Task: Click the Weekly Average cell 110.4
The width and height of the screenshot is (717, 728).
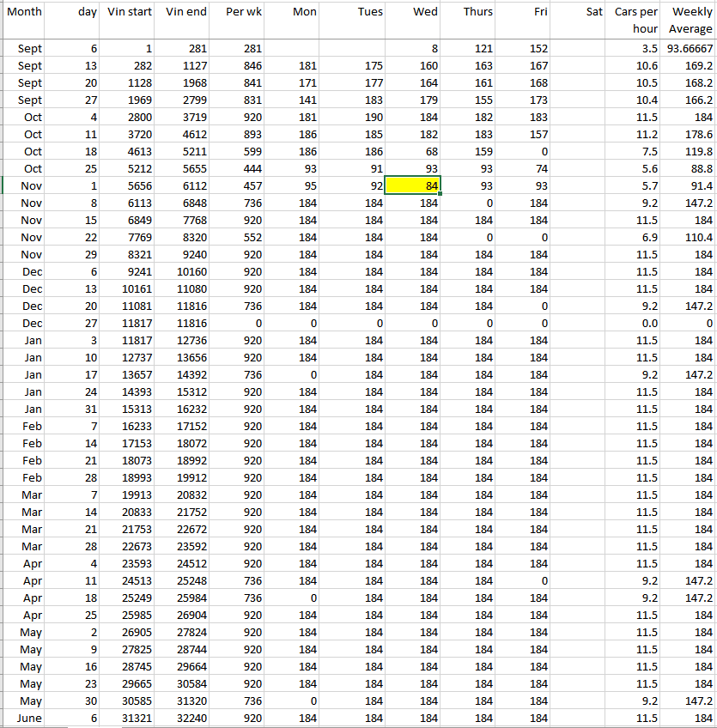Action: [x=689, y=238]
